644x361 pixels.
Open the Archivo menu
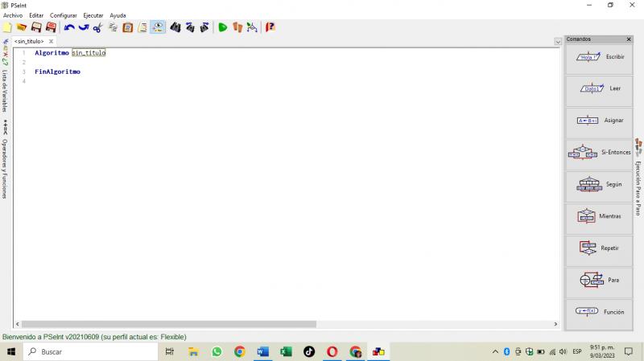[13, 15]
